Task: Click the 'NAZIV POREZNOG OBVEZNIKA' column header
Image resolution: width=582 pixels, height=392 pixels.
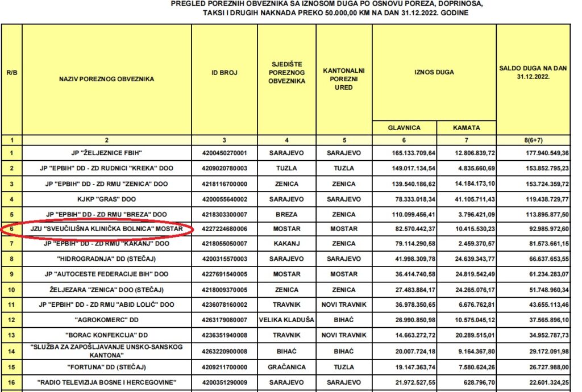Action: 106,79
